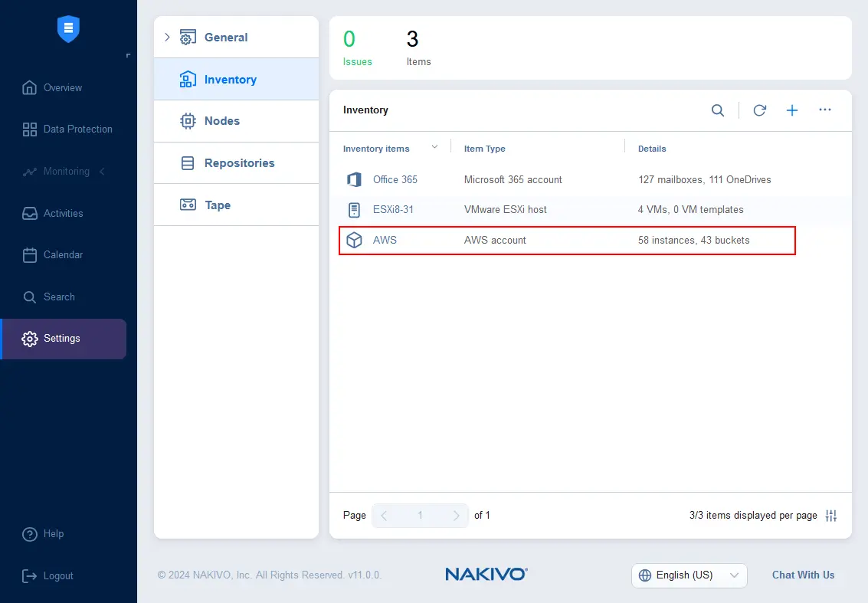The height and width of the screenshot is (603, 868).
Task: Expand the Monitoring chevron
Action: (103, 171)
